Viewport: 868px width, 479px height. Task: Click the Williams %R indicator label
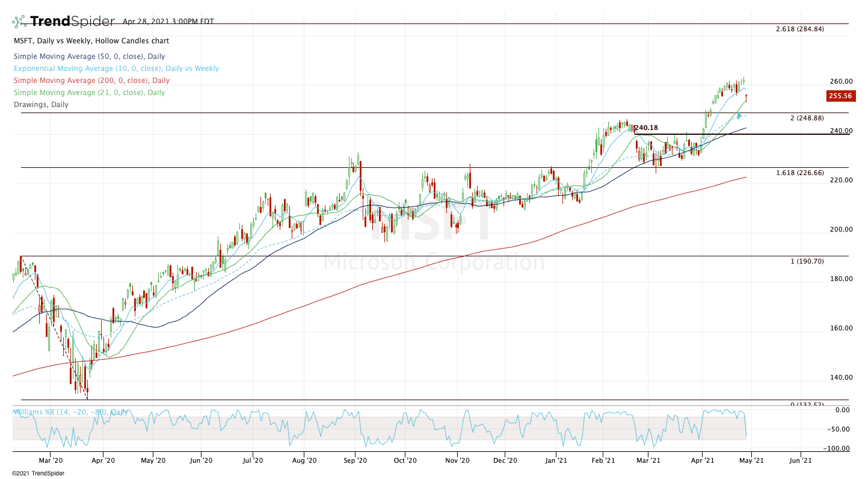tap(70, 412)
